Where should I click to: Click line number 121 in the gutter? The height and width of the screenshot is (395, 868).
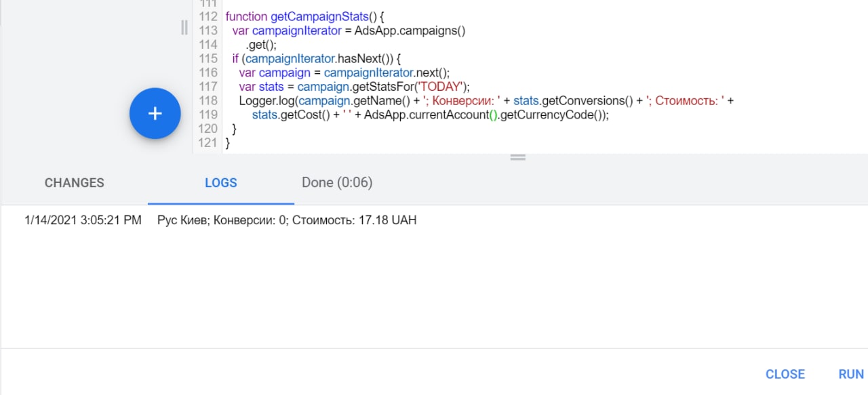pos(209,142)
